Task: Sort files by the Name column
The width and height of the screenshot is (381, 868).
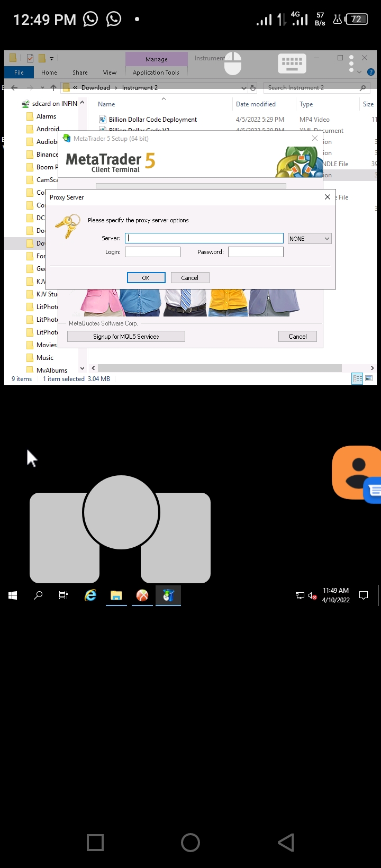Action: 106,104
